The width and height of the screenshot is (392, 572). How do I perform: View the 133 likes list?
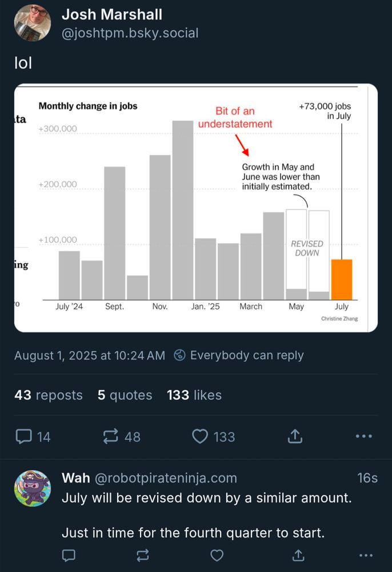[x=194, y=395]
